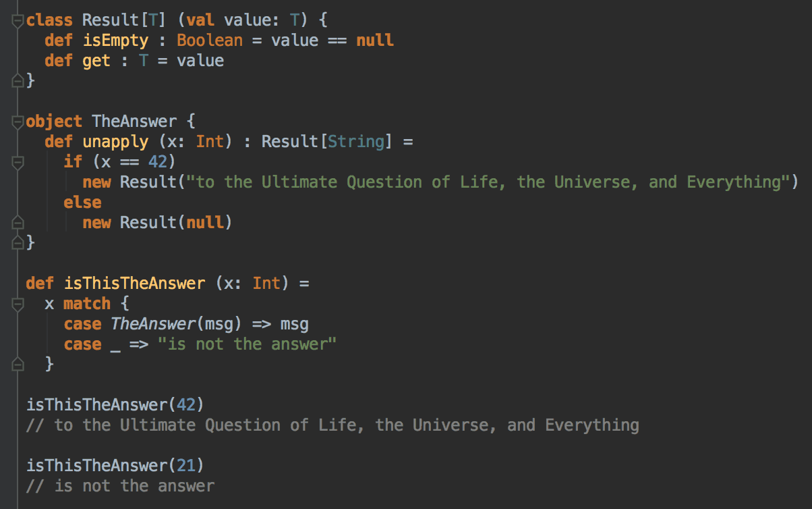This screenshot has width=812, height=509.
Task: Collapse the x match block fold marker
Action: click(18, 304)
